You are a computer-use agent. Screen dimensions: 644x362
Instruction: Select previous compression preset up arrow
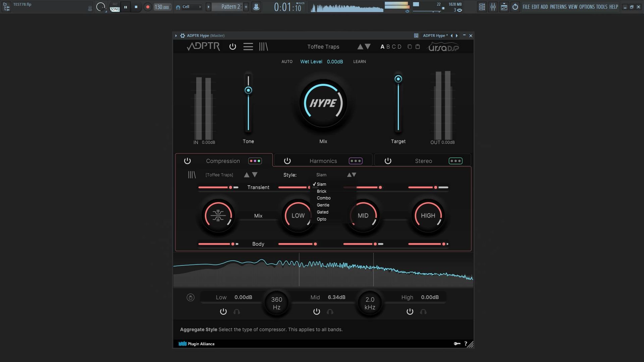click(247, 175)
